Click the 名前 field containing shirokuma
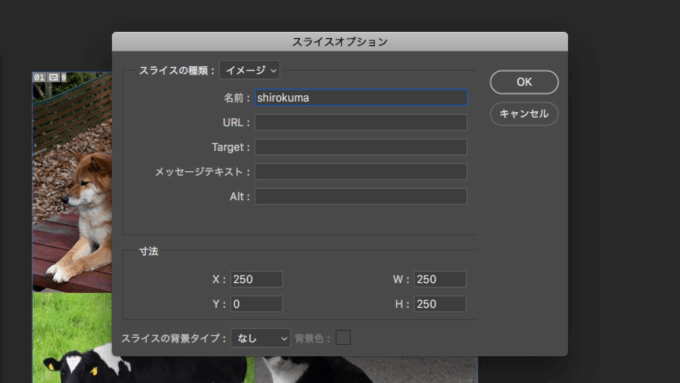Viewport: 680px width, 383px height. (361, 98)
